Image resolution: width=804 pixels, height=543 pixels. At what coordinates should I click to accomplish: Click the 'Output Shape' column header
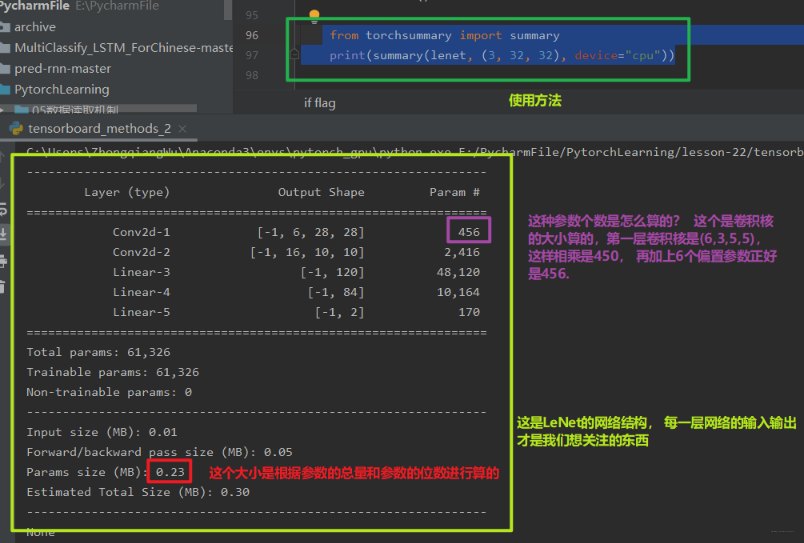[x=321, y=192]
